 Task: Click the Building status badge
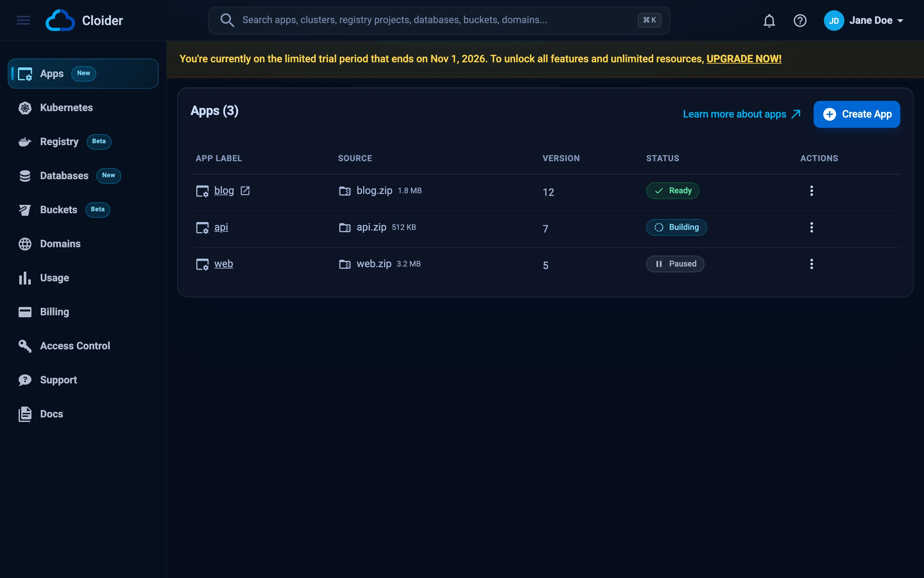pos(676,227)
